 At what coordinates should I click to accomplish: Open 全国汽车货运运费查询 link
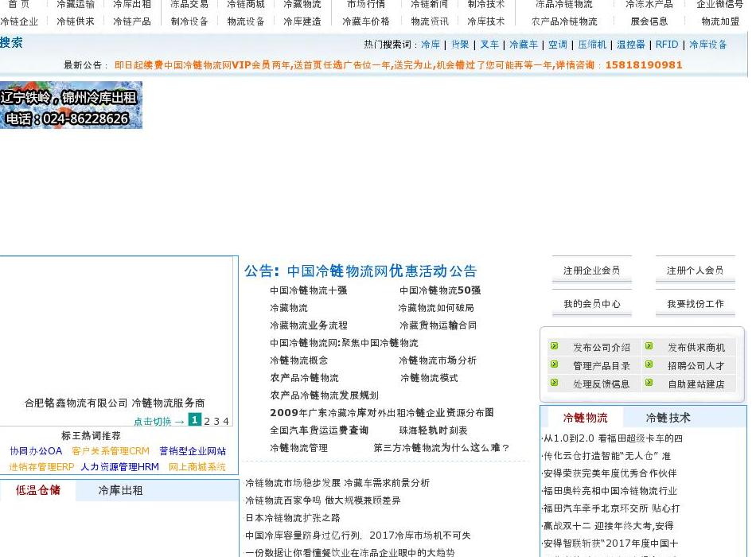click(x=319, y=430)
